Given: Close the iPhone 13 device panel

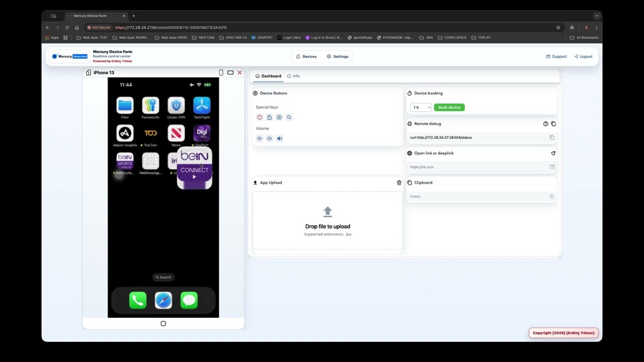Looking at the screenshot, I should coord(240,72).
